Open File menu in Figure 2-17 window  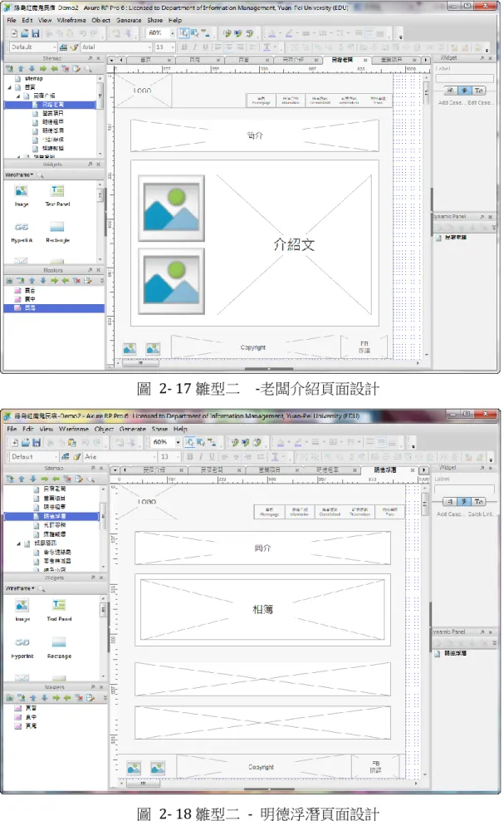pyautogui.click(x=11, y=21)
